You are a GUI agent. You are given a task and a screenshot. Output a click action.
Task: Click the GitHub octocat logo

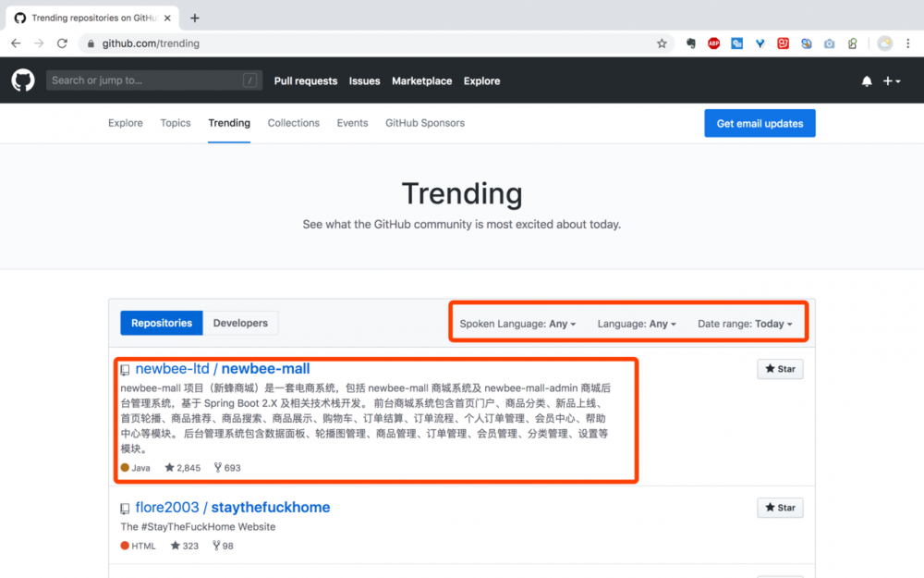22,80
